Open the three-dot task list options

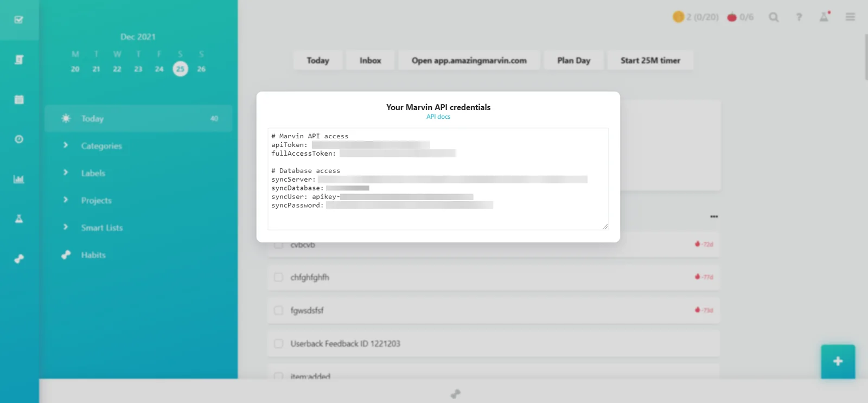point(714,216)
